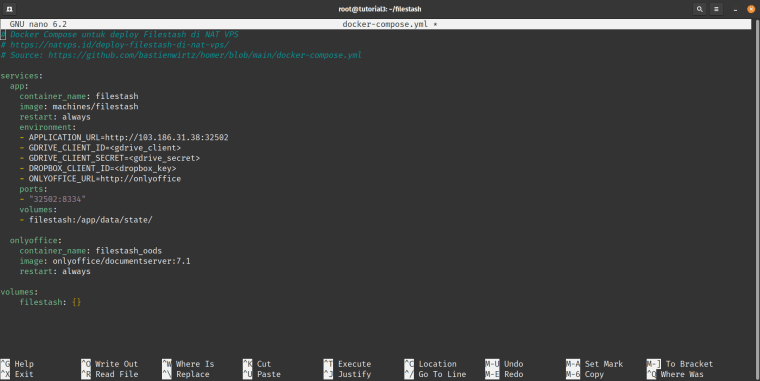Screen dimensions: 760x381
Task: Click the 'services:' line
Action: pyautogui.click(x=22, y=76)
